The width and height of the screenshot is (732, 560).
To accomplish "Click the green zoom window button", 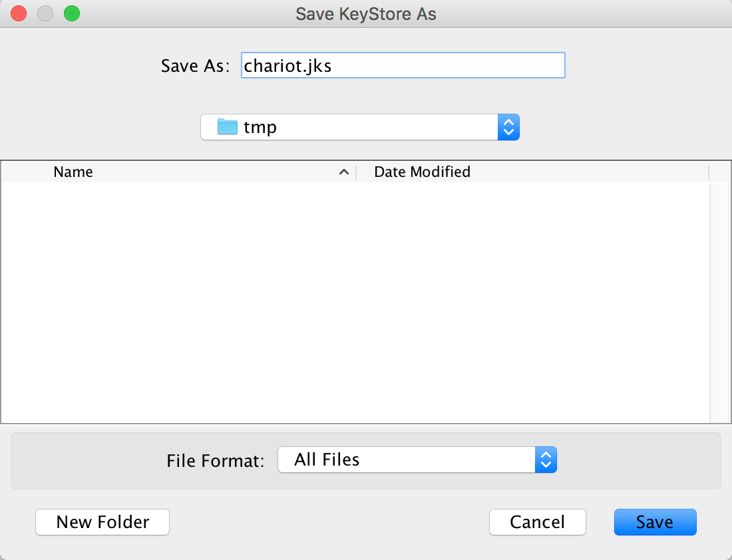I will (x=72, y=13).
